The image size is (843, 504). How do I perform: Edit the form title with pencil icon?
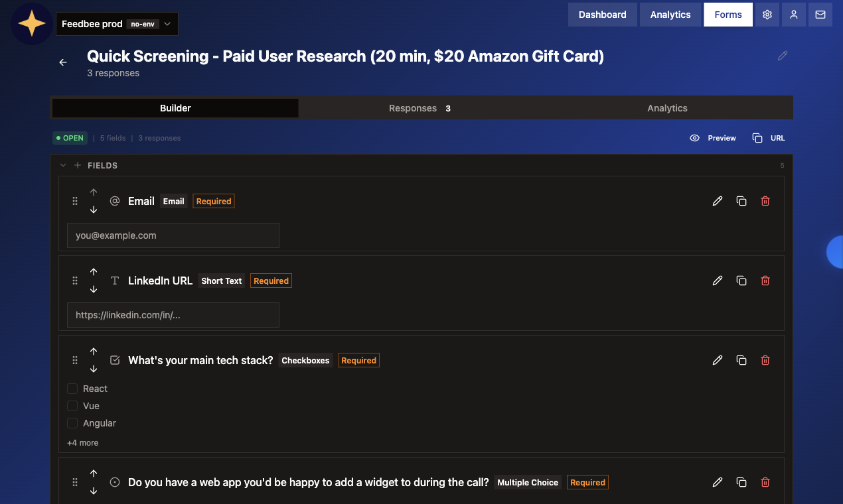(783, 56)
